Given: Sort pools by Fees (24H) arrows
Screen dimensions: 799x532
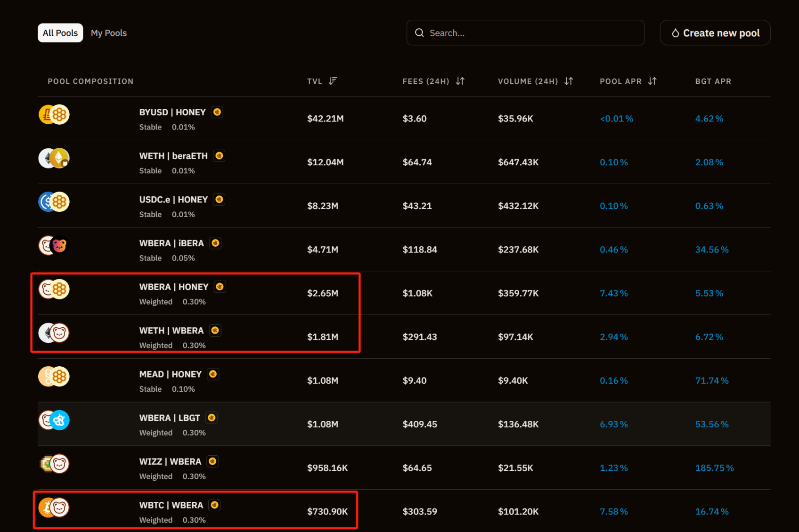Looking at the screenshot, I should (x=460, y=81).
